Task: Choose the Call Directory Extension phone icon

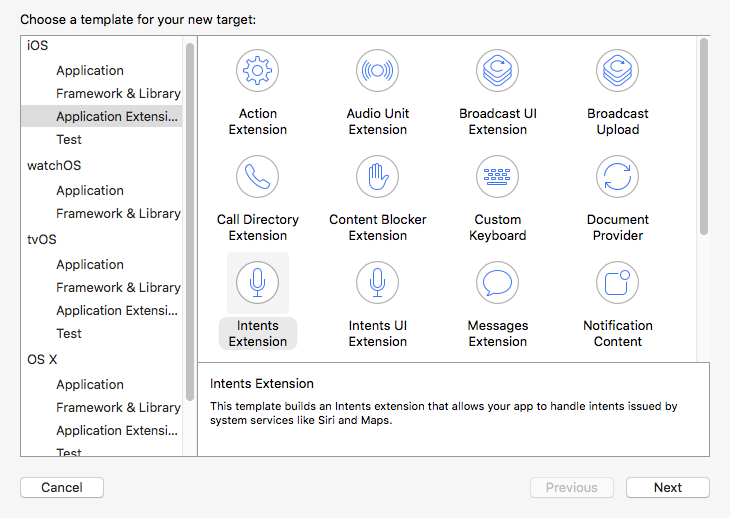Action: pos(258,177)
